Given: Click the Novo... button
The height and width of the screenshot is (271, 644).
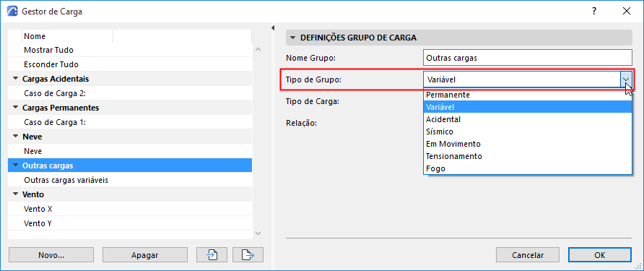Looking at the screenshot, I should [51, 255].
